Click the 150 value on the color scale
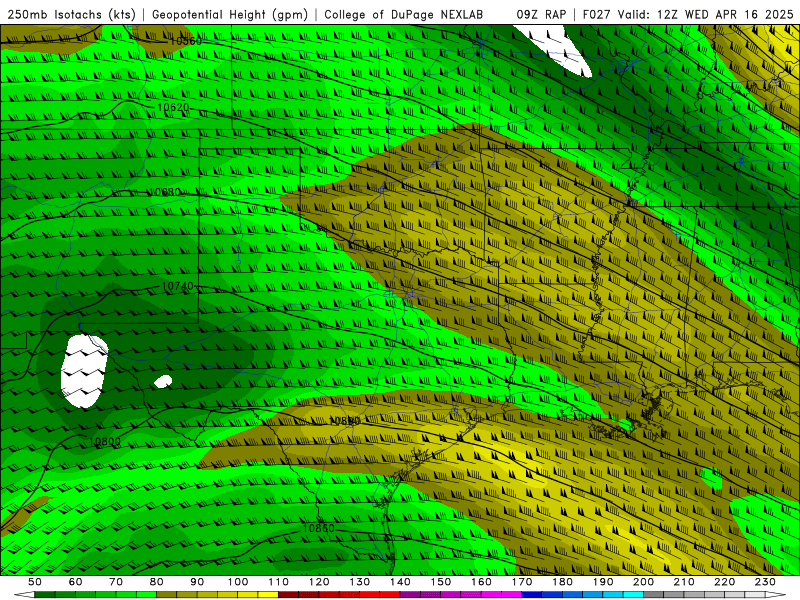 pyautogui.click(x=441, y=582)
